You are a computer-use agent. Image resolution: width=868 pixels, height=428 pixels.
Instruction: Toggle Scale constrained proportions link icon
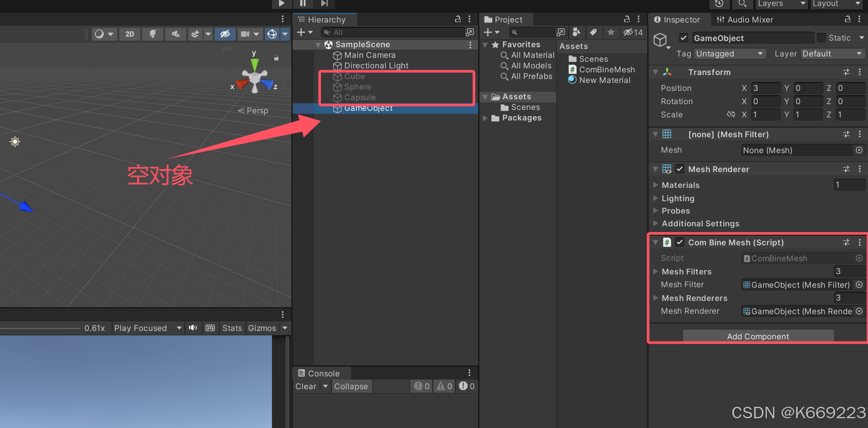731,115
